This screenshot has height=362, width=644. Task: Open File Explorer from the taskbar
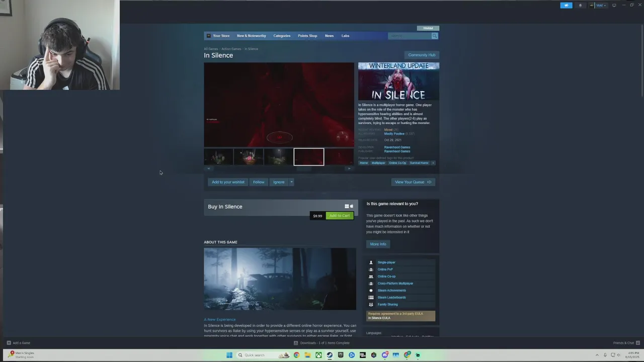coord(307,355)
